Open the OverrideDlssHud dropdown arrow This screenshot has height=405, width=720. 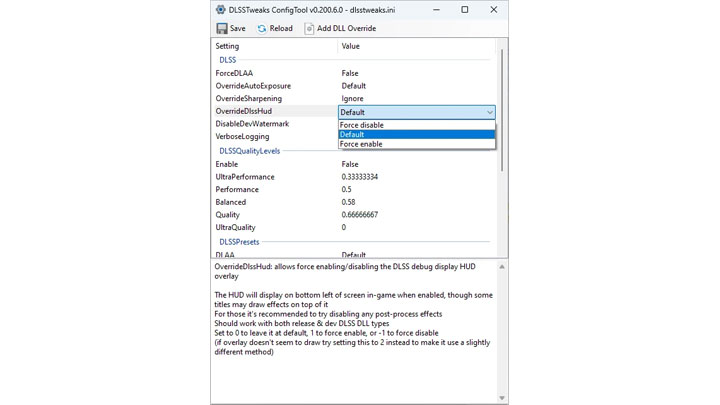489,112
